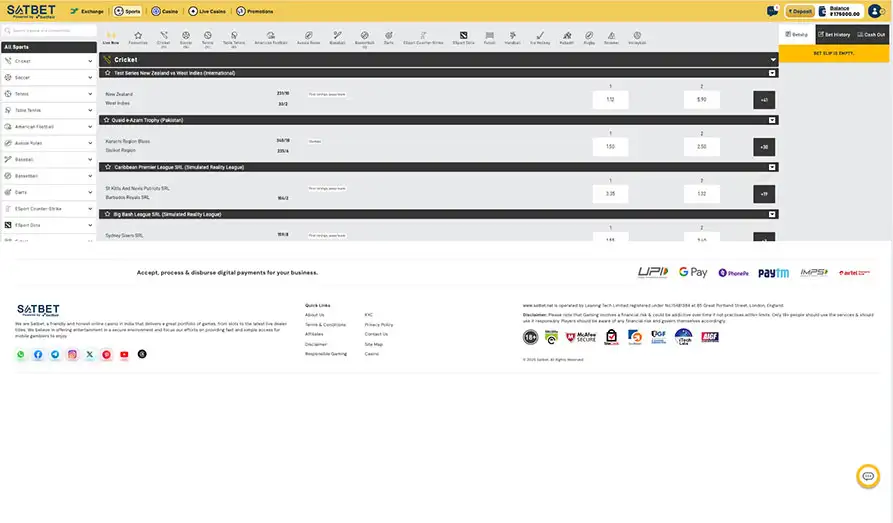Select American Football icon in sports bar
893x523 pixels.
point(271,38)
